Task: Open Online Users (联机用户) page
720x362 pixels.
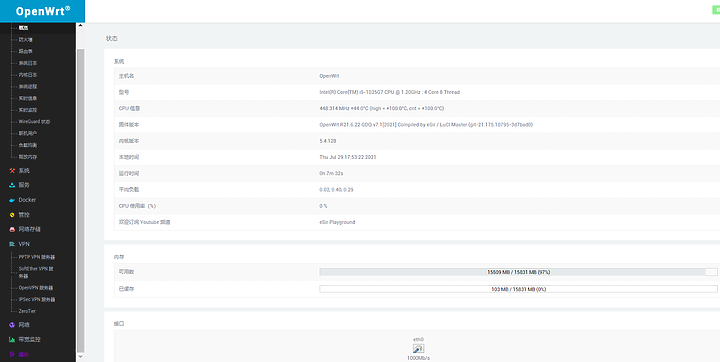Action: tap(28, 133)
